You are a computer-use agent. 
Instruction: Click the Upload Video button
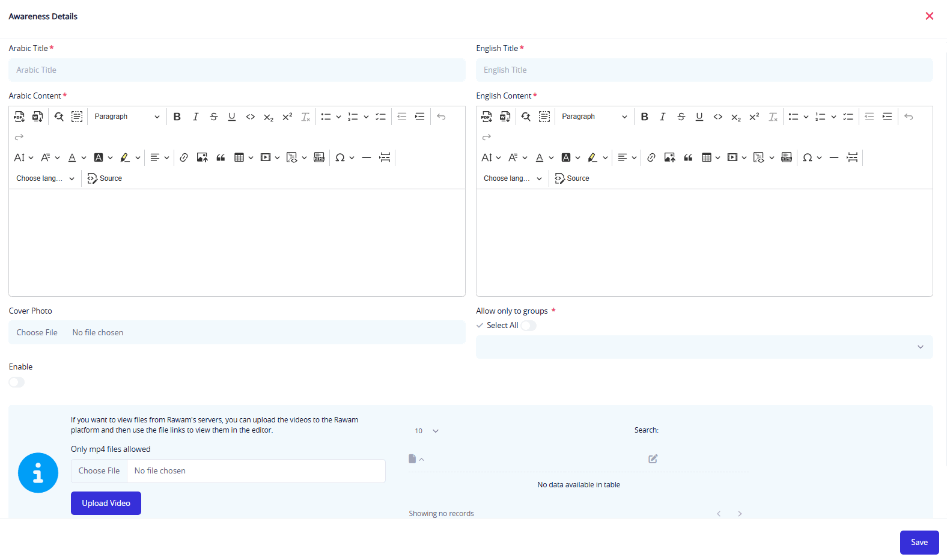[106, 503]
